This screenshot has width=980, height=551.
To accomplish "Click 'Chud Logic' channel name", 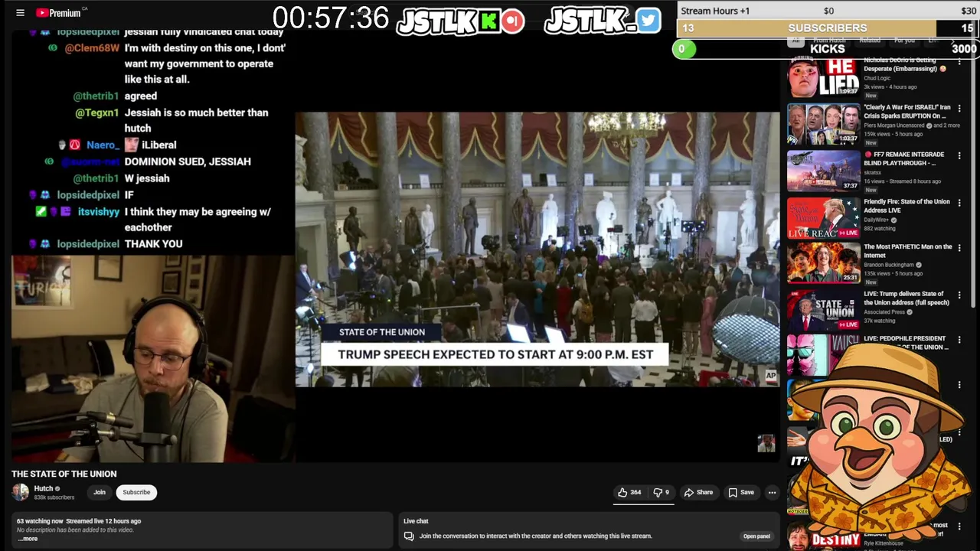I will [879, 78].
